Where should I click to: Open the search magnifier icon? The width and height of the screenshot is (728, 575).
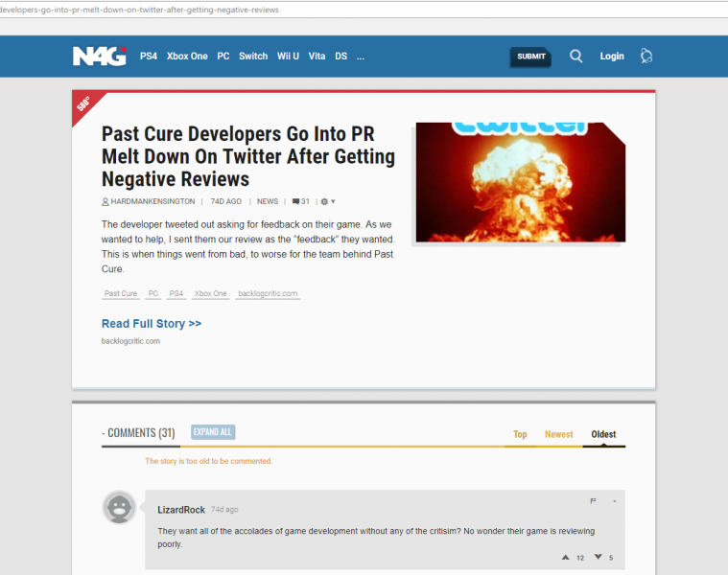pos(575,57)
